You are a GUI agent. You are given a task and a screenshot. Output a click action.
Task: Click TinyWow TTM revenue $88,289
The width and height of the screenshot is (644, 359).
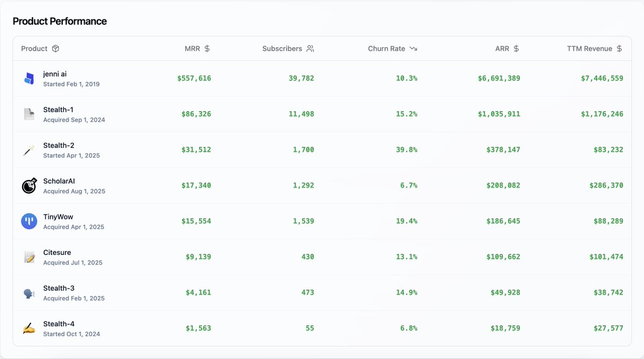tap(609, 221)
